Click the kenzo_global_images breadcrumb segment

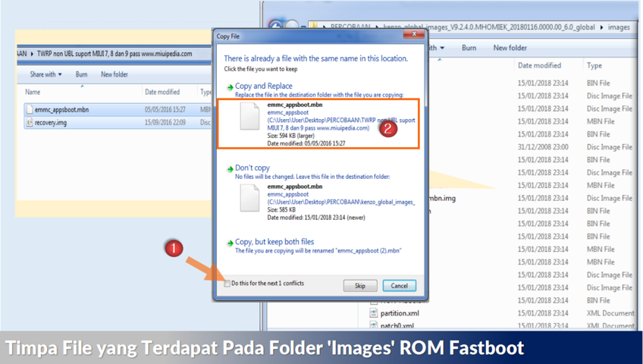489,27
